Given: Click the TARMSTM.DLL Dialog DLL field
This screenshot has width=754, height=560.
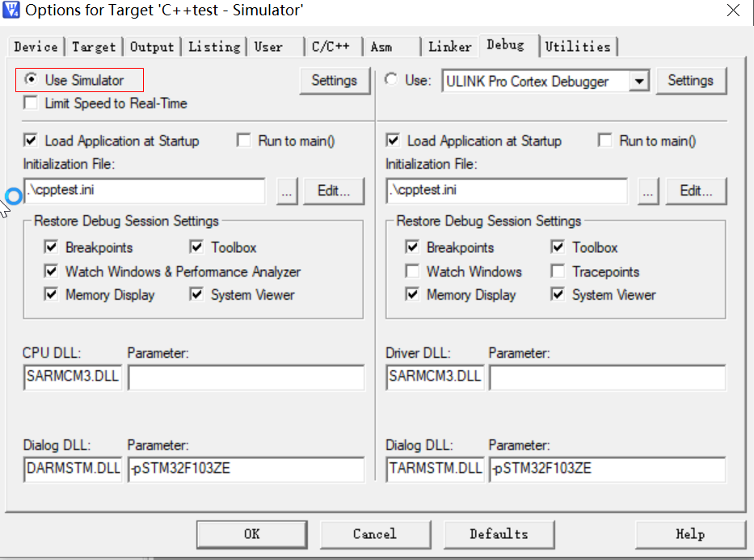Looking at the screenshot, I should [x=435, y=469].
